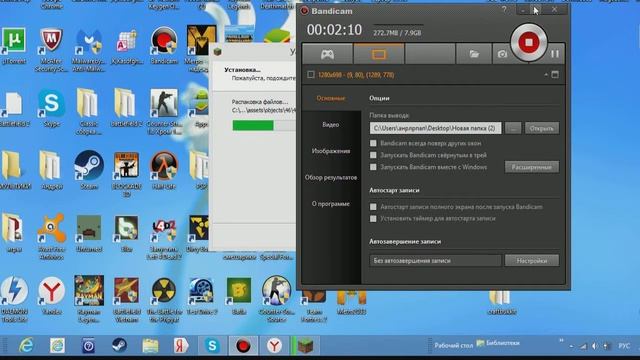Enable autostart recording timer checkbox
640x360 pixels.
373,219
